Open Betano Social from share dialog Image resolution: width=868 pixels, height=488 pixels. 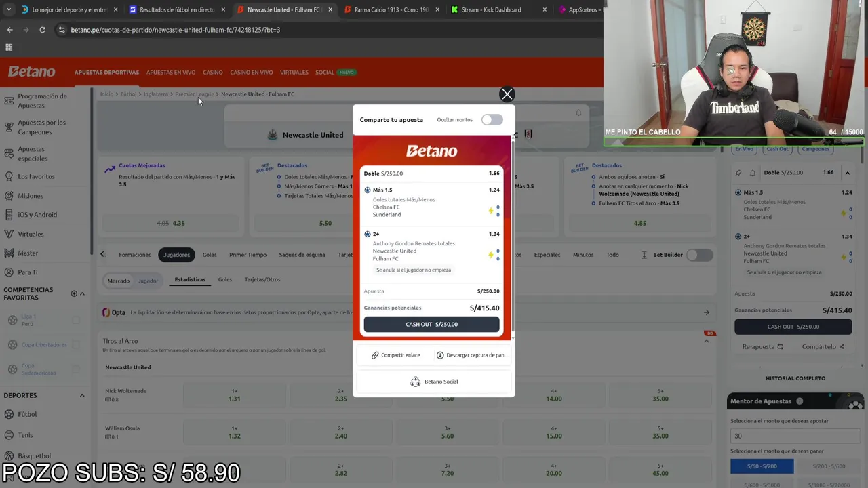tap(434, 382)
